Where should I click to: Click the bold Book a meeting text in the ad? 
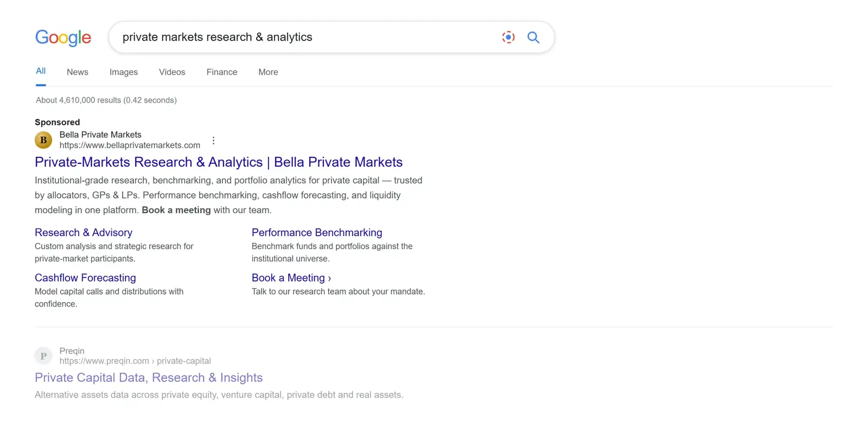[176, 210]
